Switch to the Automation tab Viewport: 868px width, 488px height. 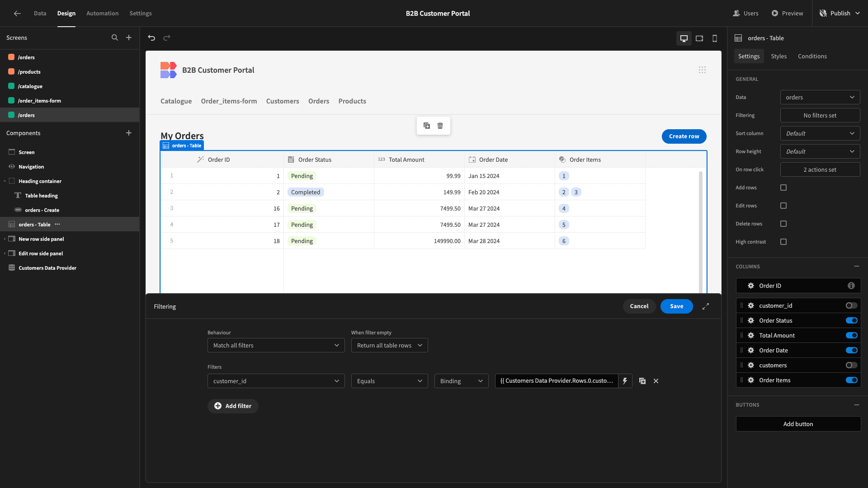pyautogui.click(x=102, y=14)
